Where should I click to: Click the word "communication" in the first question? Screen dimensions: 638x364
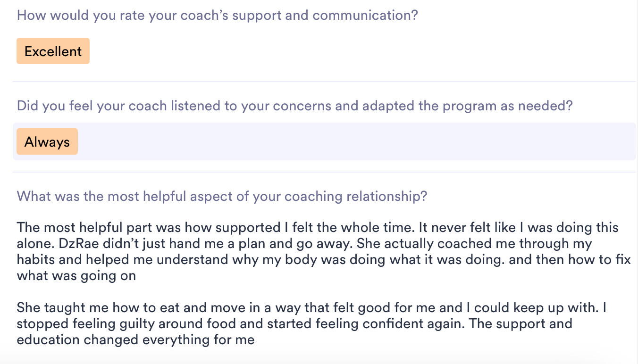pos(365,15)
